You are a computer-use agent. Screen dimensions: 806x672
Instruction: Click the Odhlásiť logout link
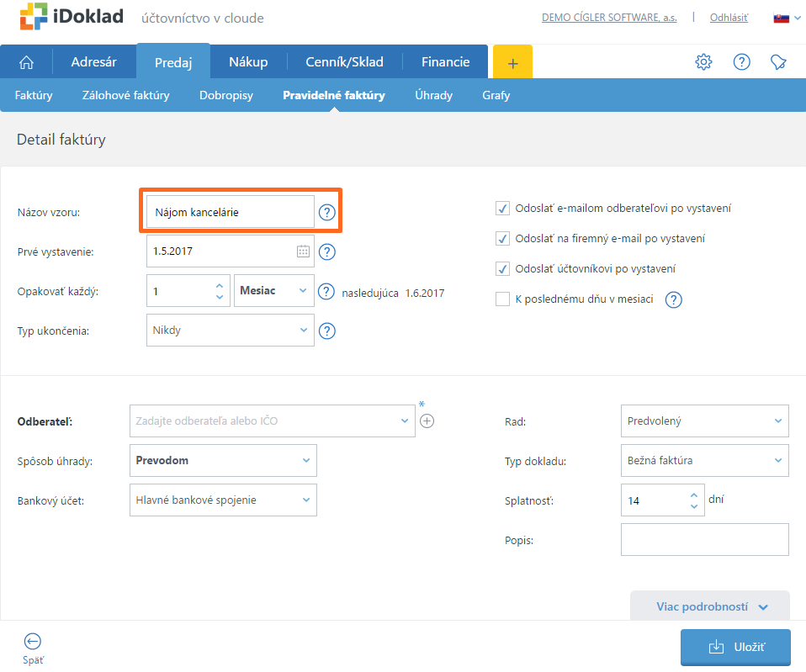pos(729,18)
